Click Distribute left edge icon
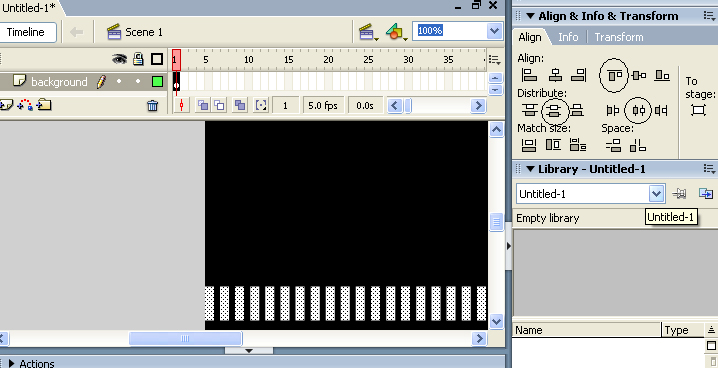The width and height of the screenshot is (718, 368). (613, 110)
